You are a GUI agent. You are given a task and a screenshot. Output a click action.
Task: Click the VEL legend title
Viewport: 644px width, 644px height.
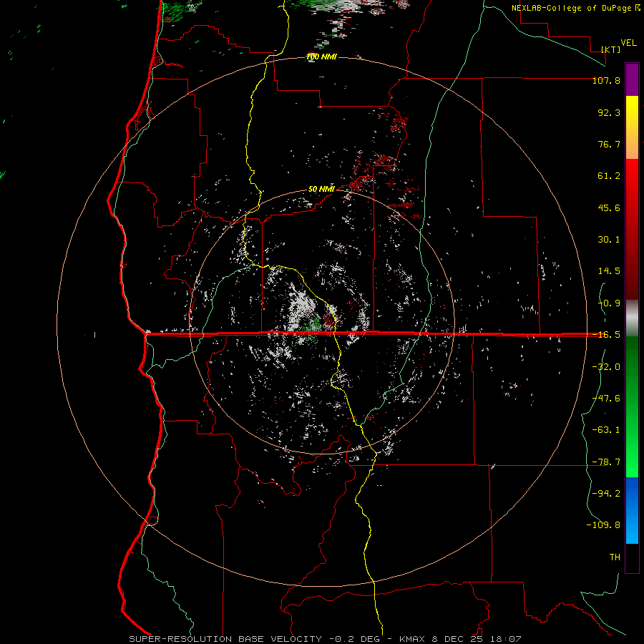628,43
